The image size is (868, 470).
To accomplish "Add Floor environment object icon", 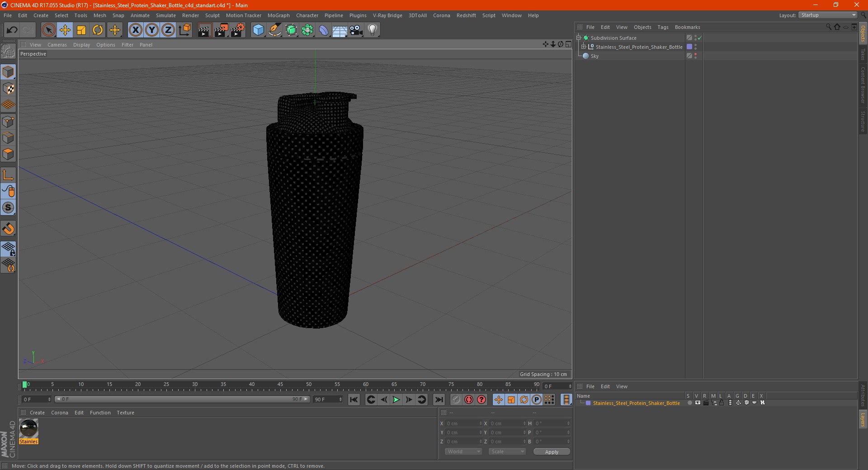I will point(340,30).
